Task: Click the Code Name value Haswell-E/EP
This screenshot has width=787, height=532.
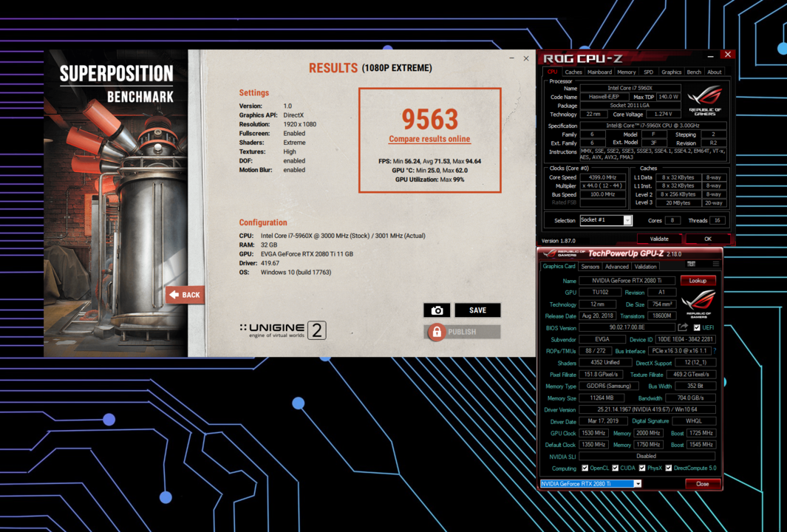Action: pyautogui.click(x=603, y=97)
